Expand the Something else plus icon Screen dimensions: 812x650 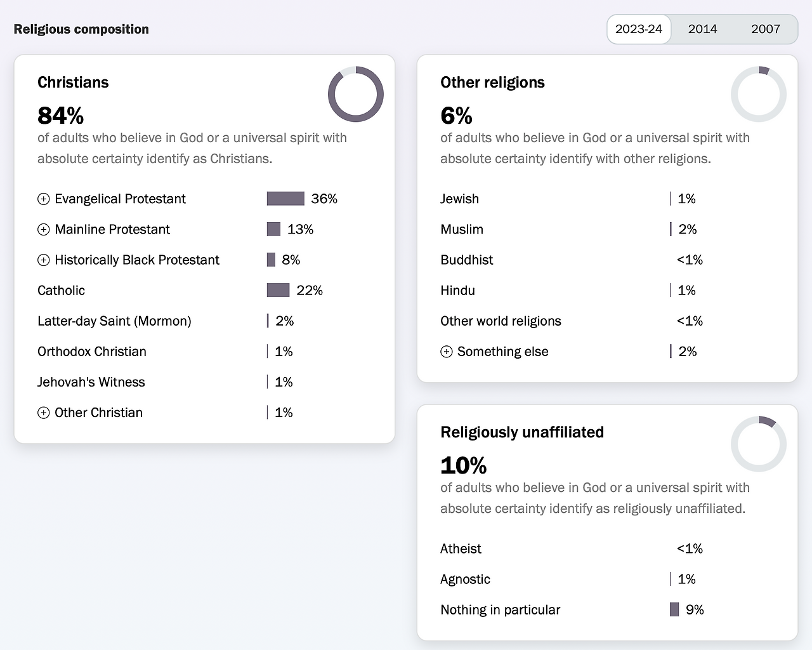click(447, 352)
